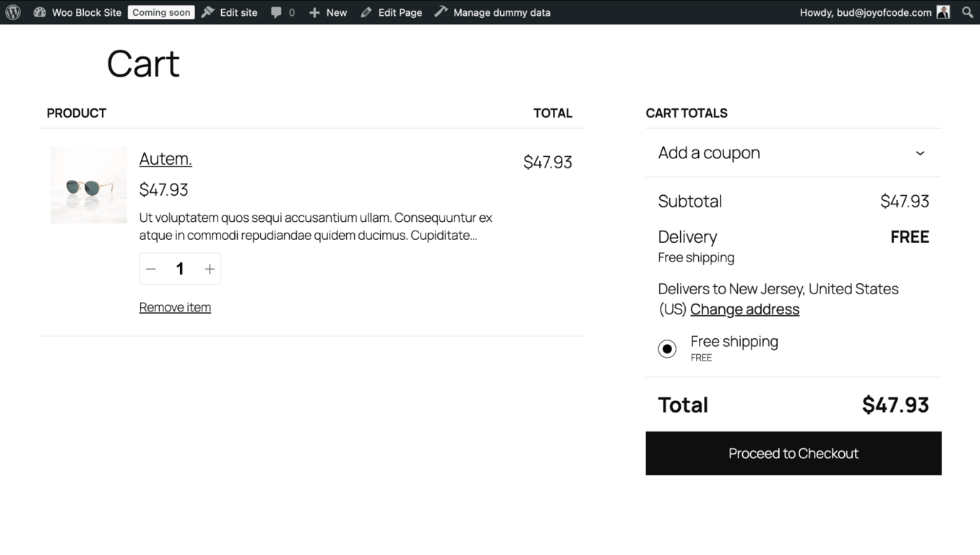Click the WordPress logo in admin bar
The height and width of the screenshot is (555, 980).
point(12,12)
